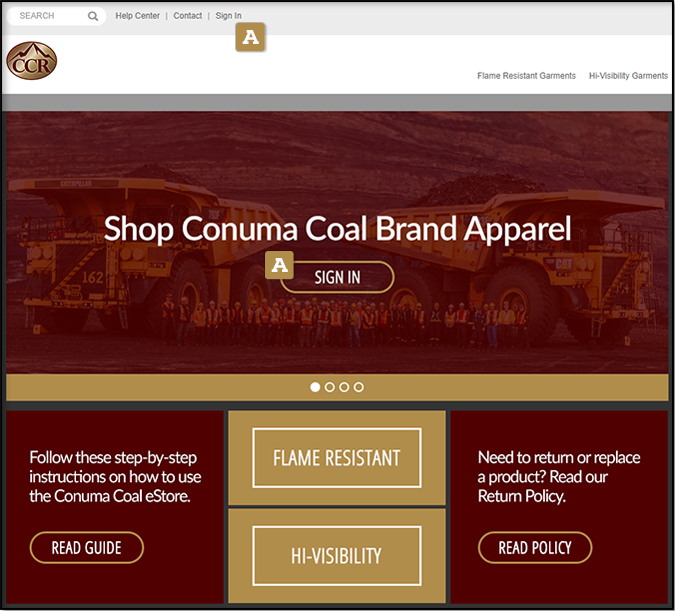
Task: Click the top Sign In link
Action: [228, 16]
